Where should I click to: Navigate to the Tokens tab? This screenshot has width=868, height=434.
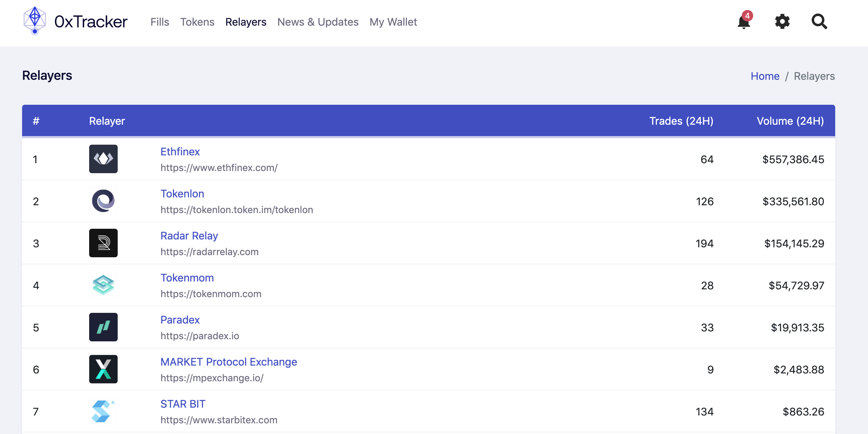point(198,22)
